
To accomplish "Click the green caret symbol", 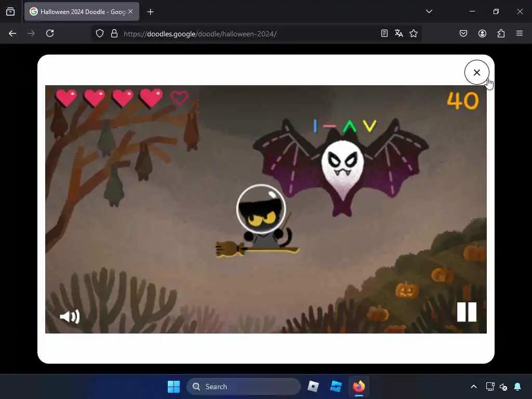I will pyautogui.click(x=350, y=126).
